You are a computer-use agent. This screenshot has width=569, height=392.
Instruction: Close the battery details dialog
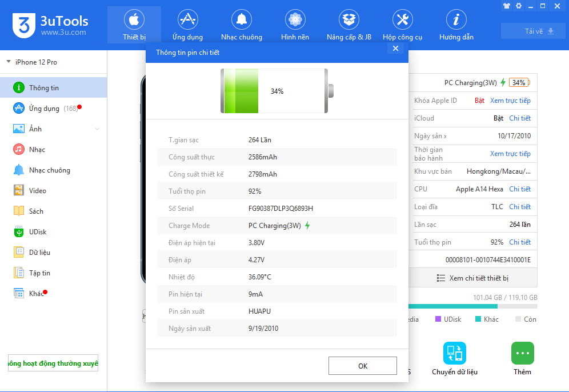click(x=395, y=48)
